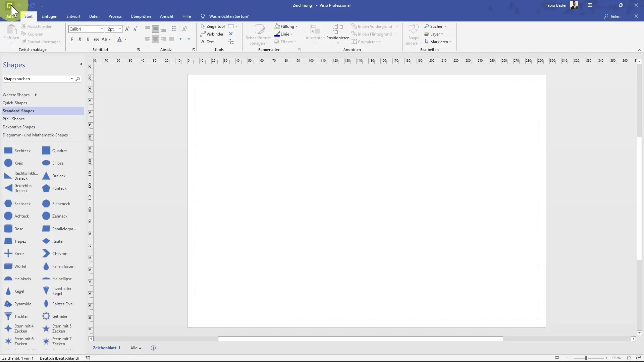Click the zoom in plus button
Image resolution: width=644 pixels, height=362 pixels.
pos(606,358)
